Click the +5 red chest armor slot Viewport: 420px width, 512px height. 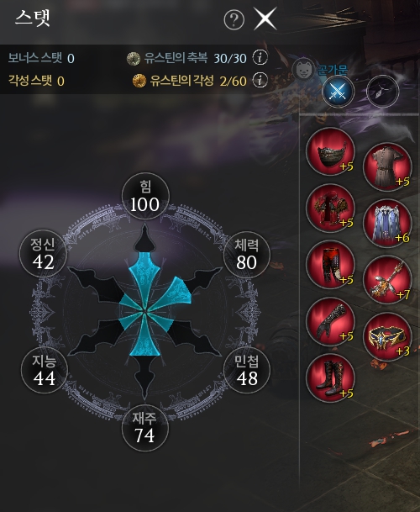pos(331,208)
